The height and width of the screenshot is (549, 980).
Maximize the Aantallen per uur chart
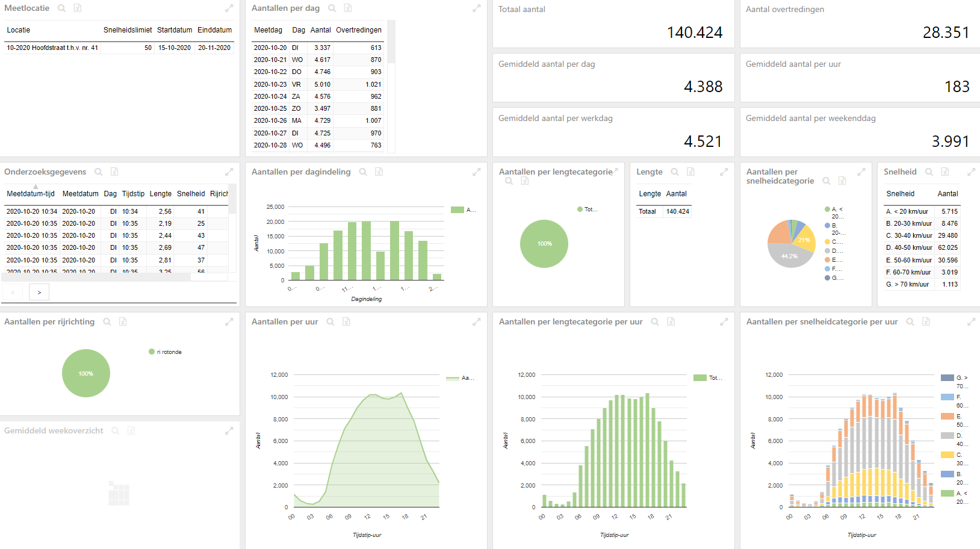tap(476, 322)
